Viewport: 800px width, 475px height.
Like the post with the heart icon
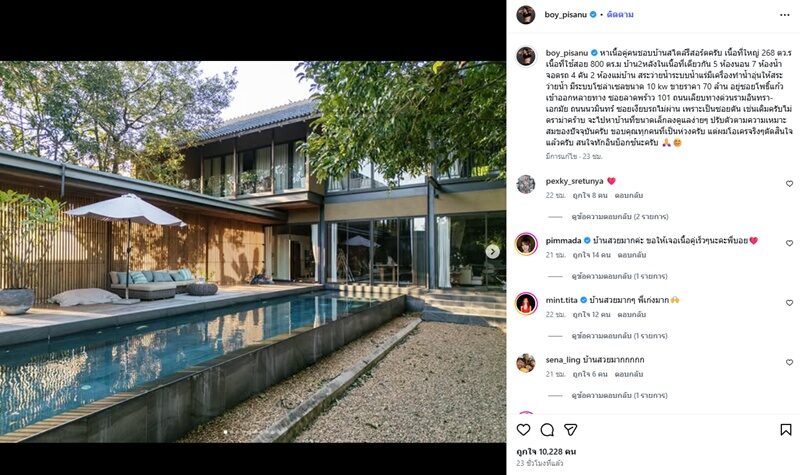[x=523, y=430]
